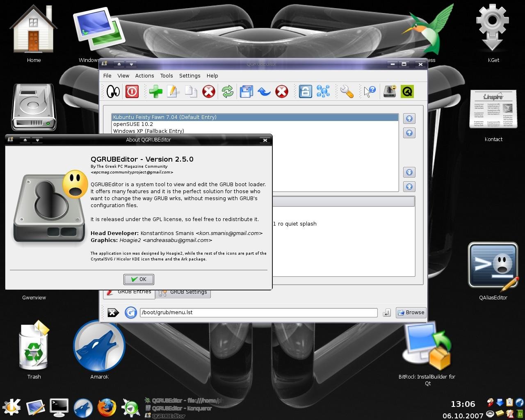Launch Firefox from the panel
This screenshot has width=525, height=420.
(107, 407)
